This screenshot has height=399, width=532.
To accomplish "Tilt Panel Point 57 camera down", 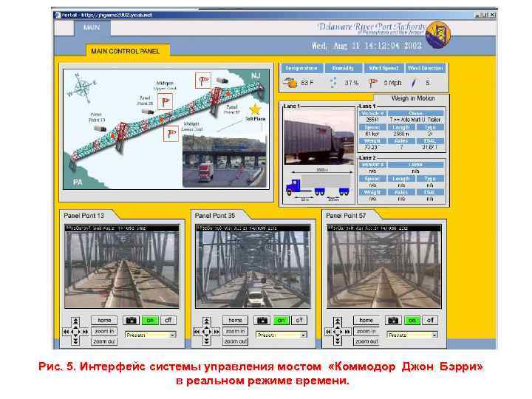I will click(x=337, y=341).
